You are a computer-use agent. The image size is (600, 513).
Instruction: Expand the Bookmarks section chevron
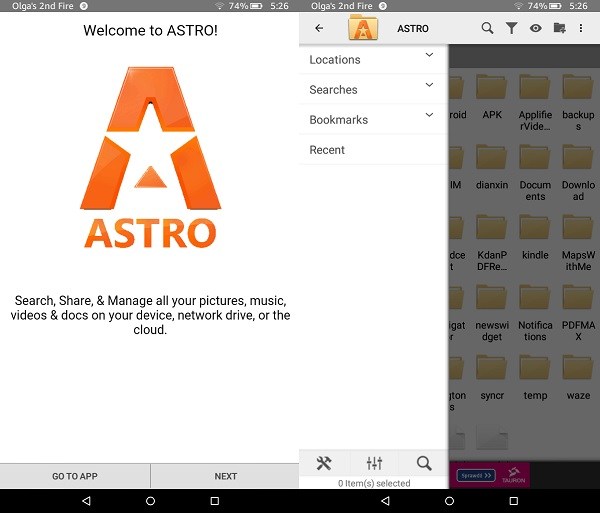tap(429, 115)
